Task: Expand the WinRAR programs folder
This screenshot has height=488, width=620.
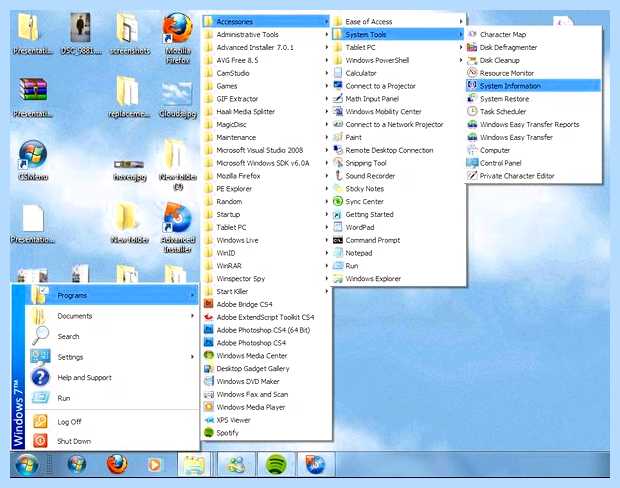Action: click(266, 266)
